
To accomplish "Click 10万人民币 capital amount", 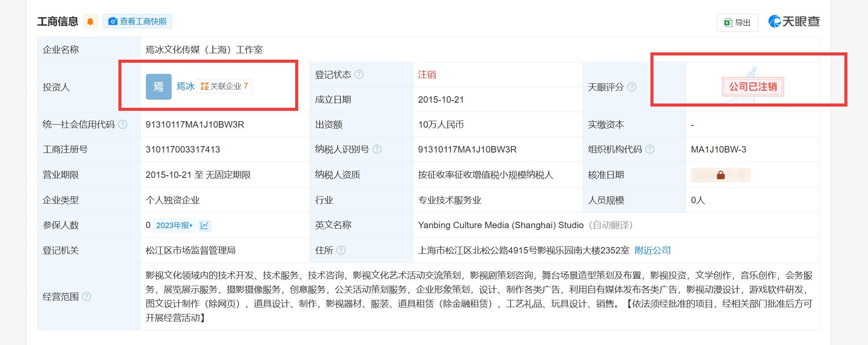I will 441,125.
